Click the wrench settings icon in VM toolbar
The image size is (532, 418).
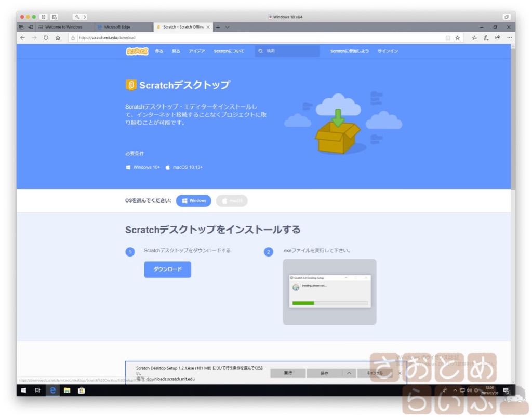pos(77,17)
